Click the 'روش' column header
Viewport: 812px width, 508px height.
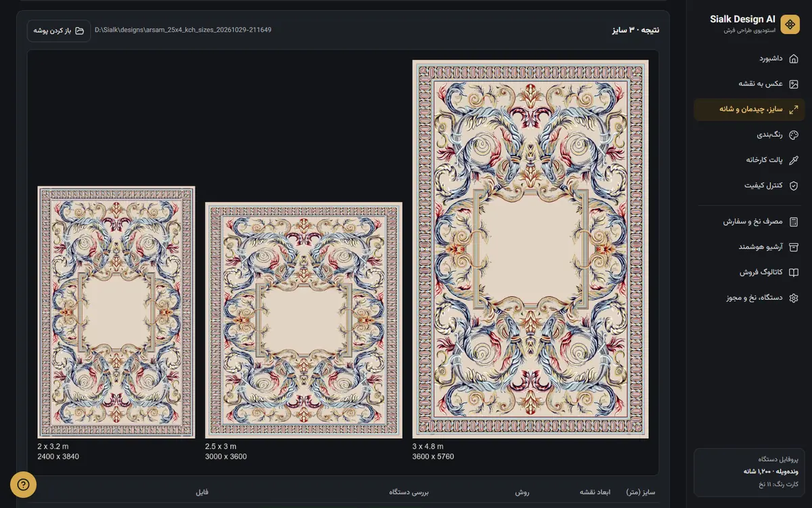(x=522, y=492)
